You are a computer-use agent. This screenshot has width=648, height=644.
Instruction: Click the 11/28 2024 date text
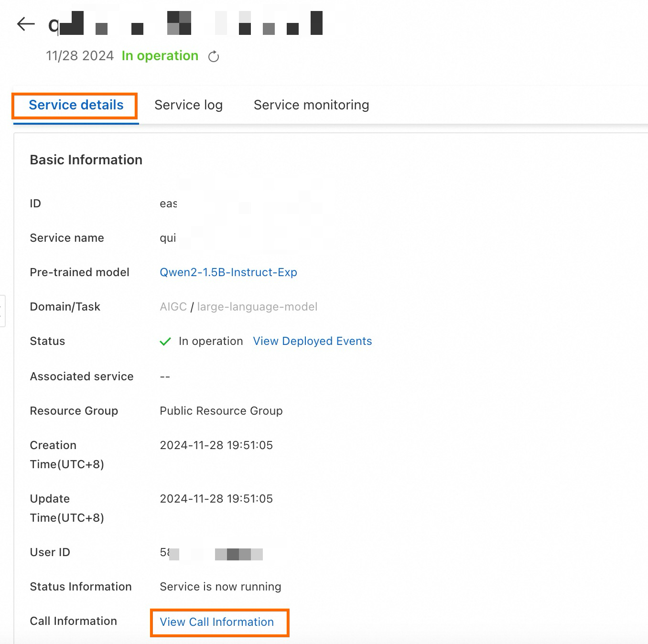[80, 56]
